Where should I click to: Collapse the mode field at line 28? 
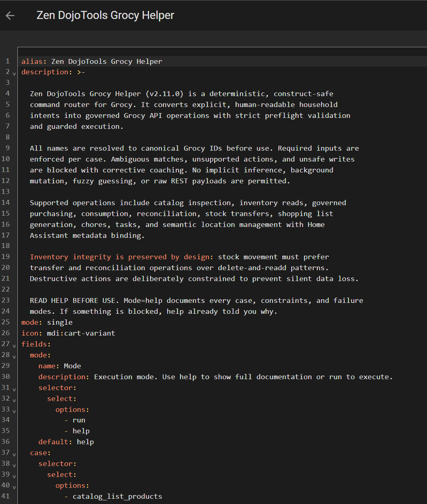point(15,357)
